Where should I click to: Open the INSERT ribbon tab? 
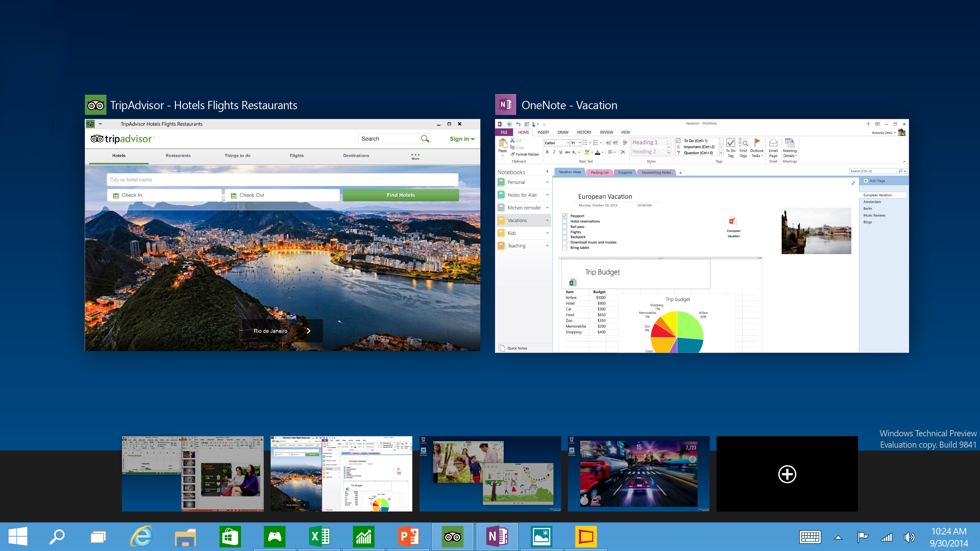(x=543, y=133)
